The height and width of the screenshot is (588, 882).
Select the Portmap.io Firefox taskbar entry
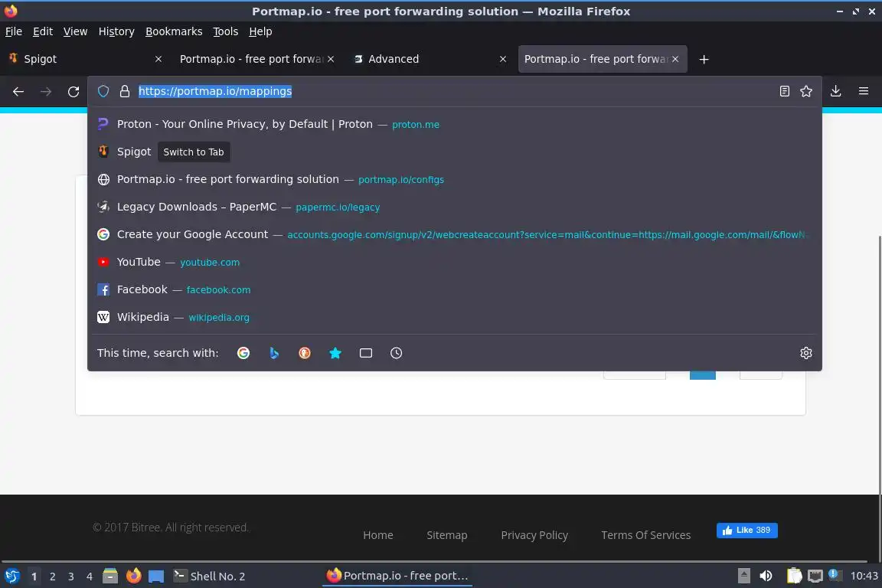(x=397, y=576)
